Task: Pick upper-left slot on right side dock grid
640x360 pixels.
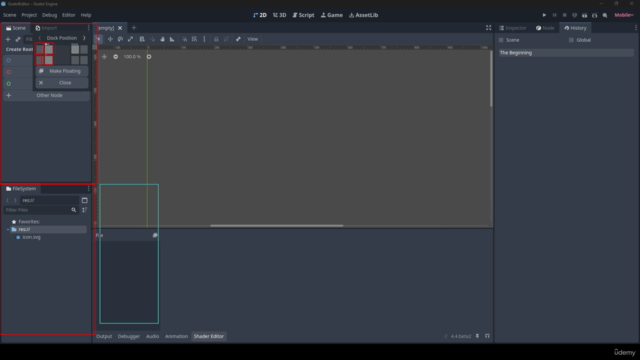Action: tap(75, 49)
